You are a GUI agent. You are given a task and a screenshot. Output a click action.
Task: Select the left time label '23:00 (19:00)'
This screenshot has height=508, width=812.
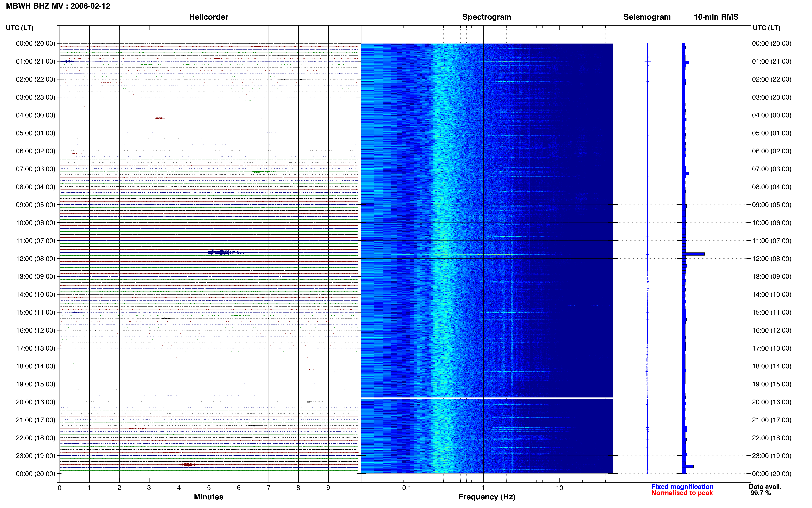36,456
